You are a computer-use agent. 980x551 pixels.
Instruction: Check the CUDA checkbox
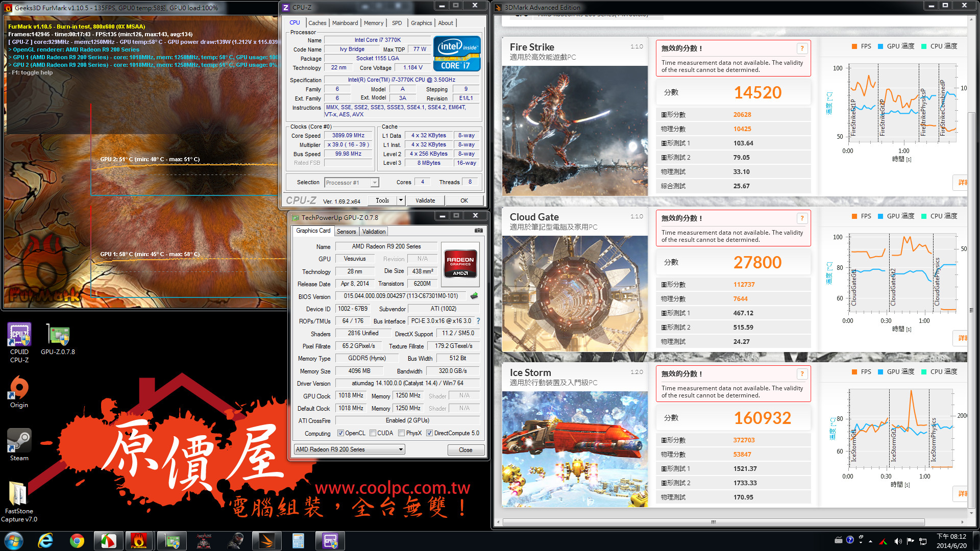click(373, 433)
